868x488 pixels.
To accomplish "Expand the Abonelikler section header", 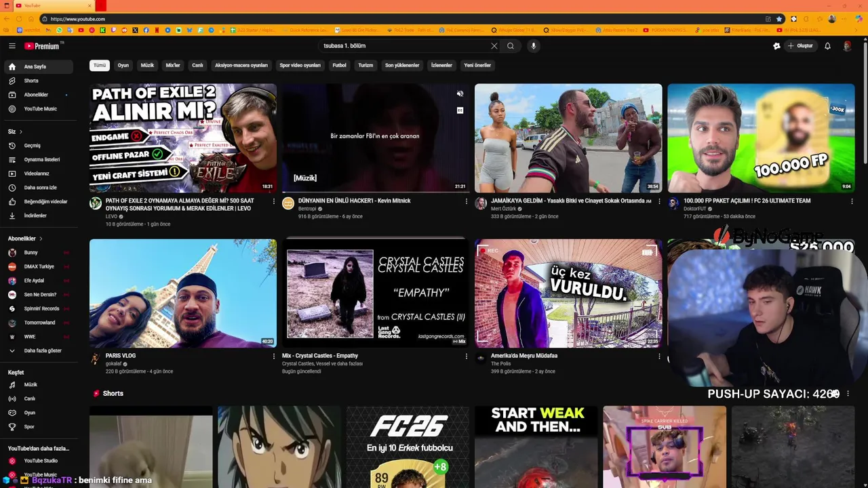I will 25,239.
